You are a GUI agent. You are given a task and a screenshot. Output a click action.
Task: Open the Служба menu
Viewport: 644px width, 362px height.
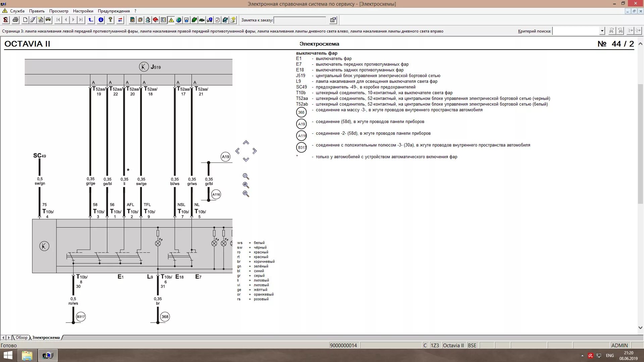(17, 11)
